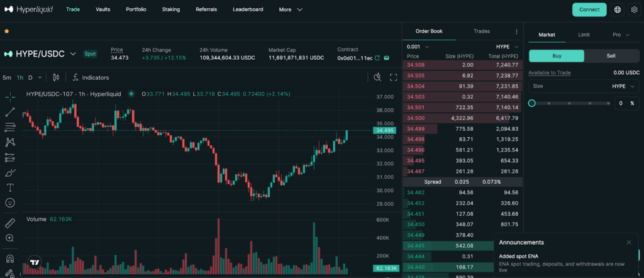Click the order size percentage slider handle
This screenshot has height=278, width=644.
(x=532, y=103)
